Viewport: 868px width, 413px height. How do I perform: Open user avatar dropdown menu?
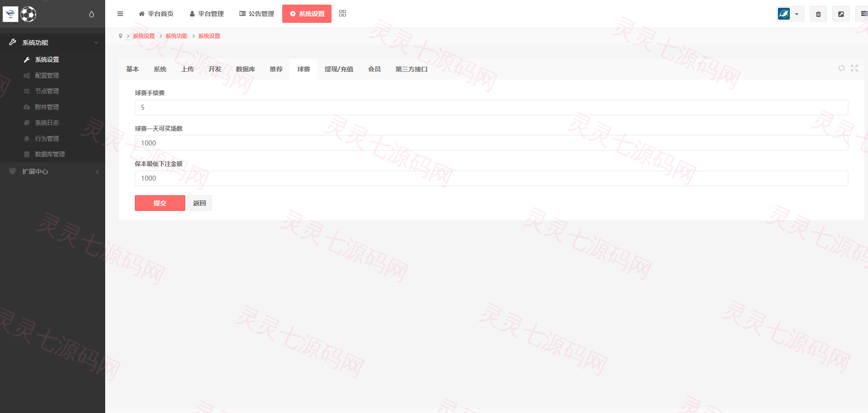[x=790, y=14]
